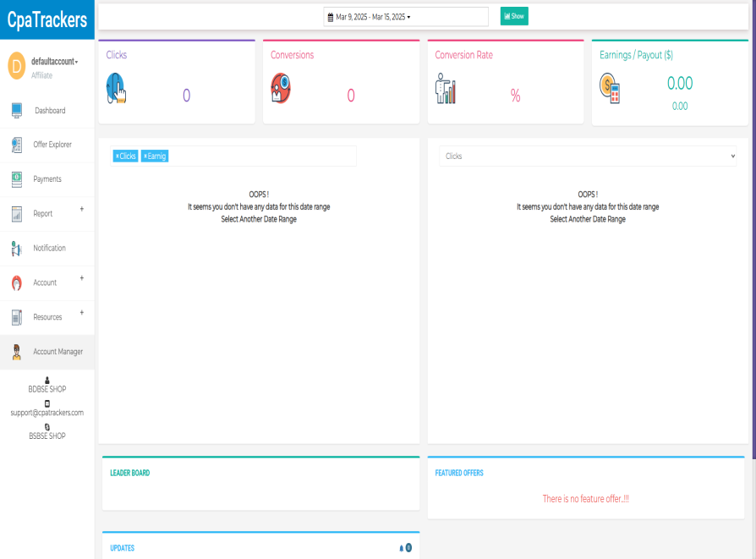756x559 pixels.
Task: Click the Notification megaphone icon
Action: [17, 249]
